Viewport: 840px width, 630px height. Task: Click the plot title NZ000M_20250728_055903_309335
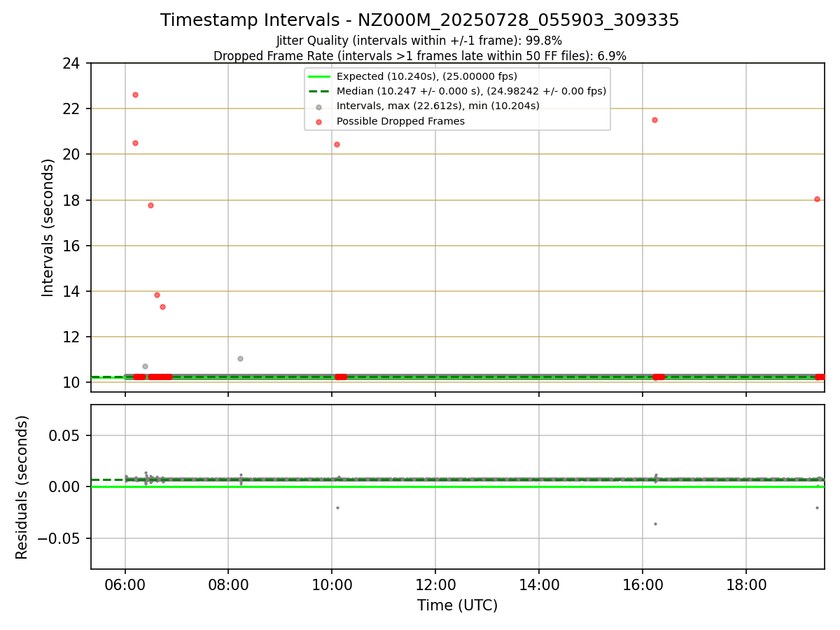tap(419, 20)
